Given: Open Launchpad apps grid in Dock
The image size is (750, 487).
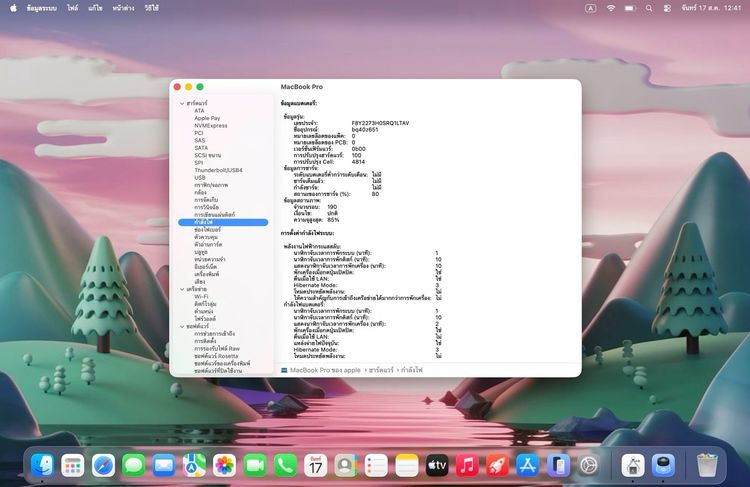Looking at the screenshot, I should [73, 465].
